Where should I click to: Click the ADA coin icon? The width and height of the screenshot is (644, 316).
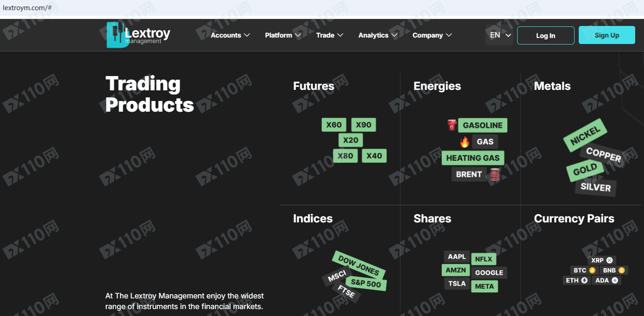[615, 280]
